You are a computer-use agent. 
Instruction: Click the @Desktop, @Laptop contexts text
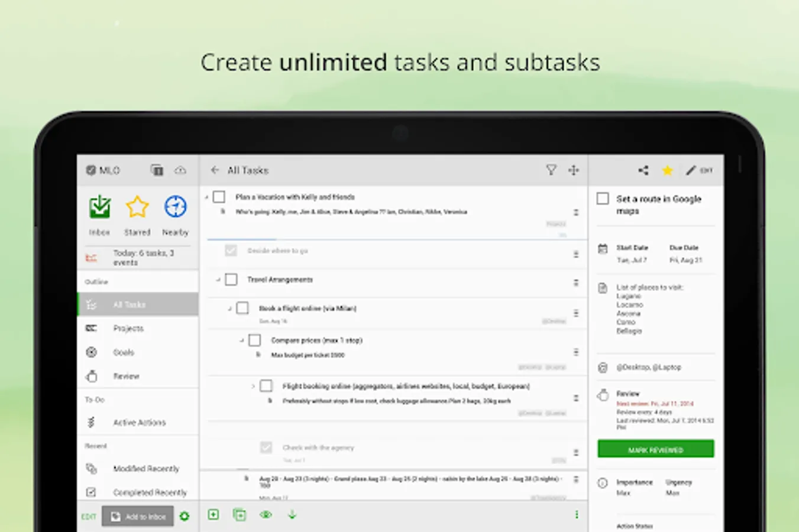[x=649, y=367]
